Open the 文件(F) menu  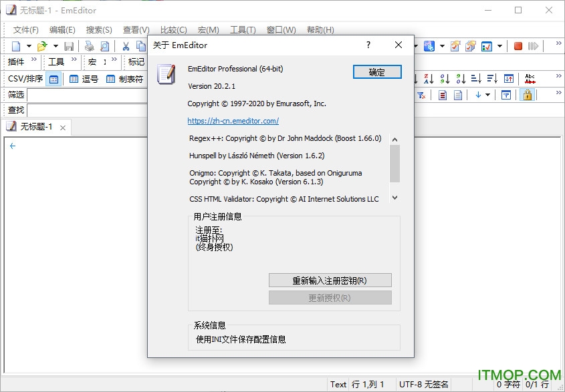(x=26, y=30)
